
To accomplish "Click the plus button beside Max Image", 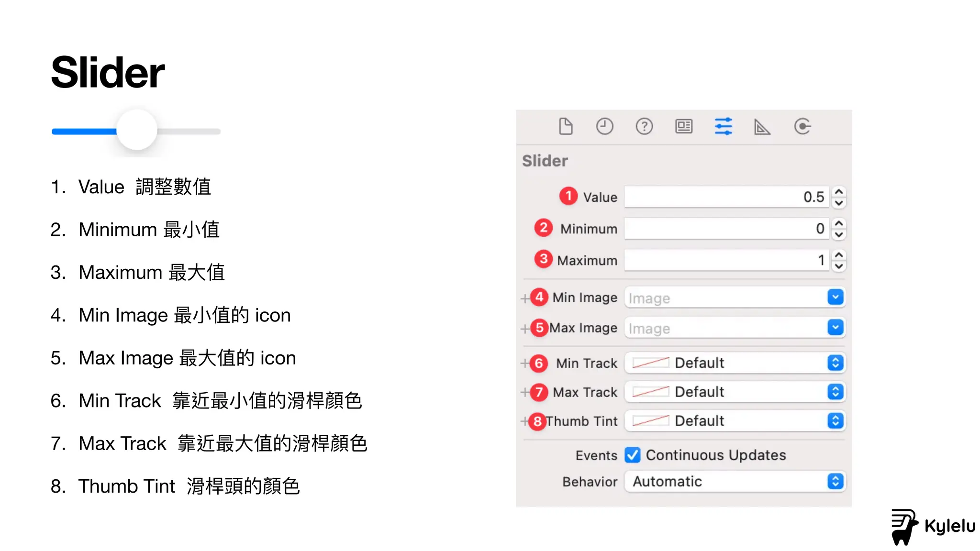I will pos(525,329).
